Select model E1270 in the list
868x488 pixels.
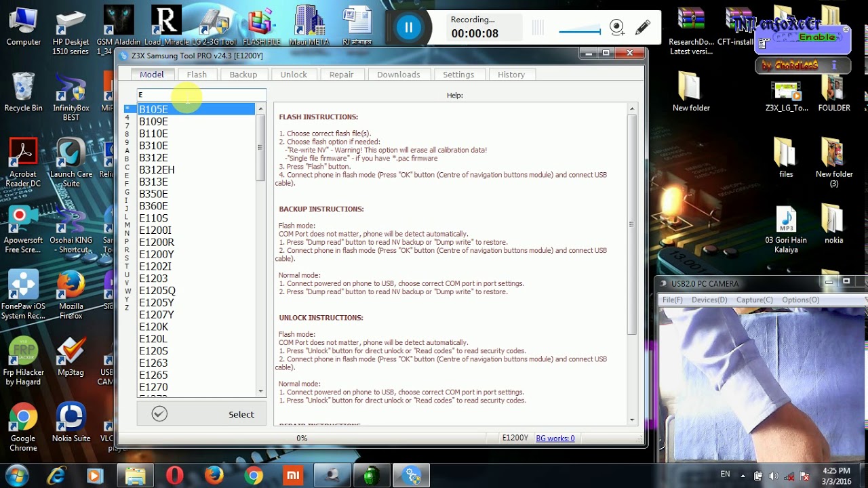pos(197,387)
